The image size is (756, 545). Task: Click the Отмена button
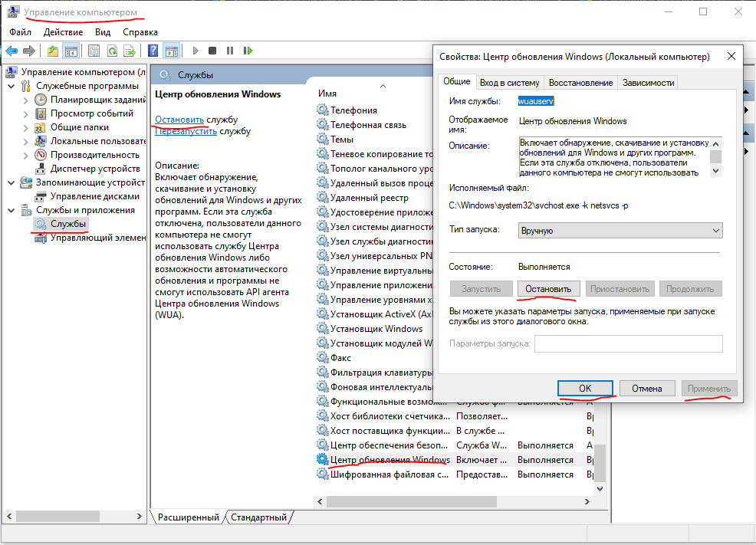tap(646, 389)
